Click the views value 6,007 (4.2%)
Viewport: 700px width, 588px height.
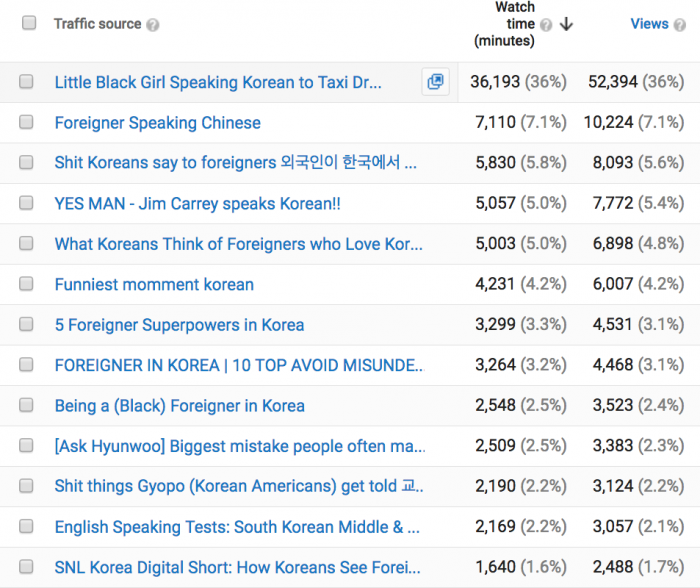click(x=638, y=284)
